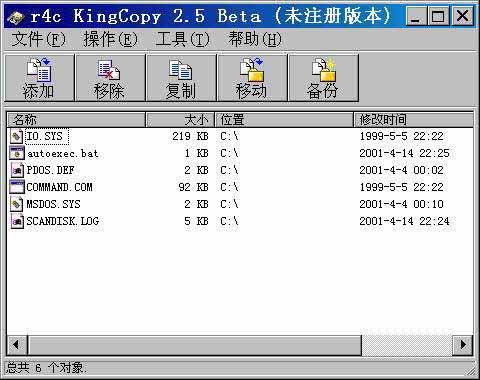Click the horizontal scrollbar thumb
Viewport: 480px width, 380px height.
pyautogui.click(x=194, y=345)
